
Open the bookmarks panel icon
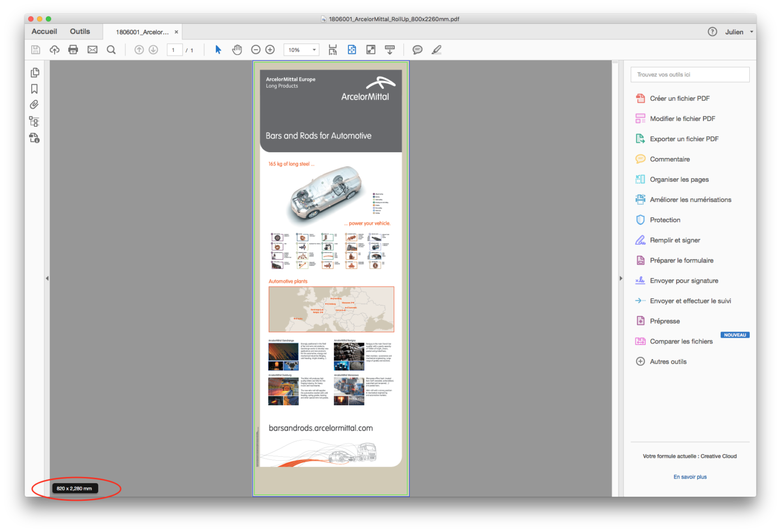[35, 89]
